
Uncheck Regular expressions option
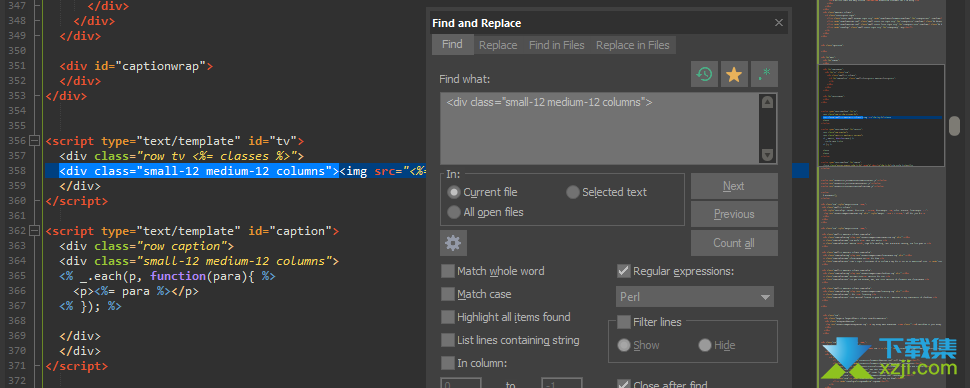point(624,271)
